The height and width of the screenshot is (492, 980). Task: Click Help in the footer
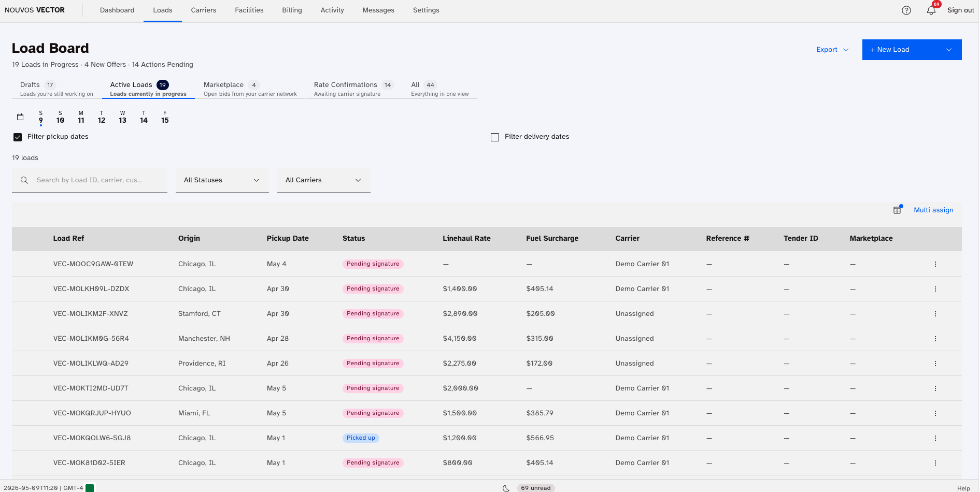point(963,488)
